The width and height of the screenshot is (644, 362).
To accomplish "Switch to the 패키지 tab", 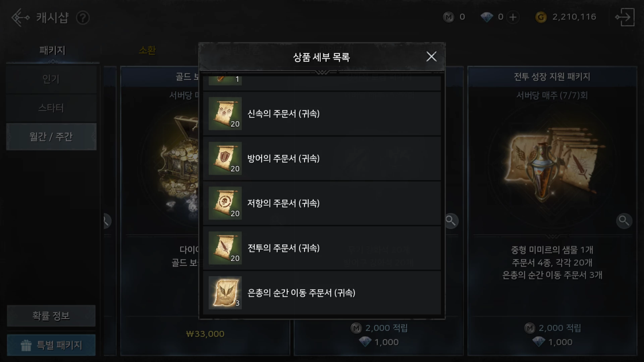I will click(52, 50).
